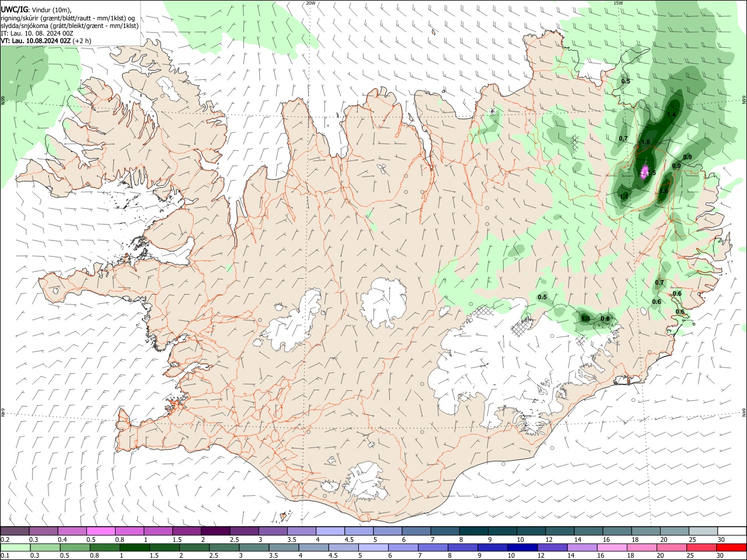747x560 pixels.
Task: Choose the crimson 25–30 rain legend swatch
Action: tap(701, 548)
